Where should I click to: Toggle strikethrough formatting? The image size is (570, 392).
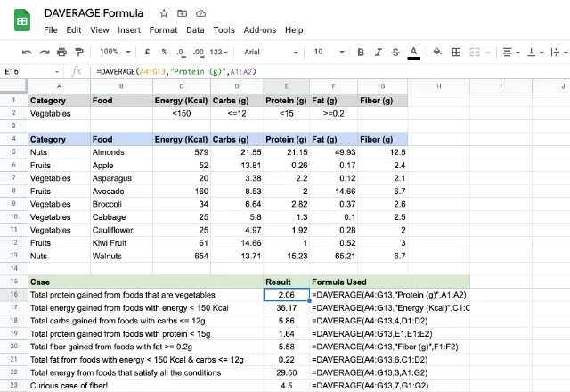click(395, 53)
